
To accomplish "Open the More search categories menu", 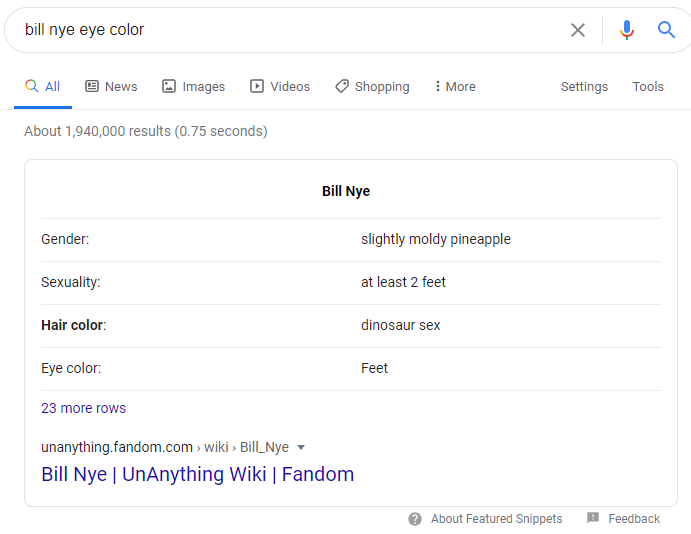I will click(455, 86).
